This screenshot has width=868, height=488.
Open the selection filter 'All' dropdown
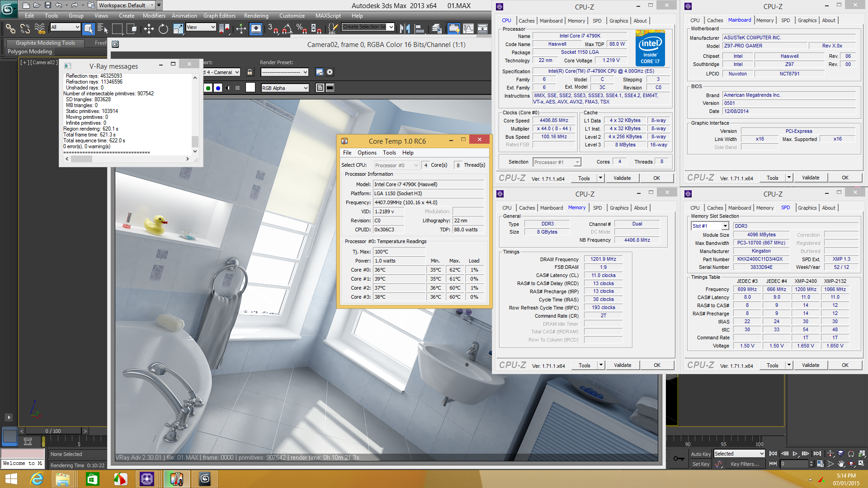click(x=65, y=27)
